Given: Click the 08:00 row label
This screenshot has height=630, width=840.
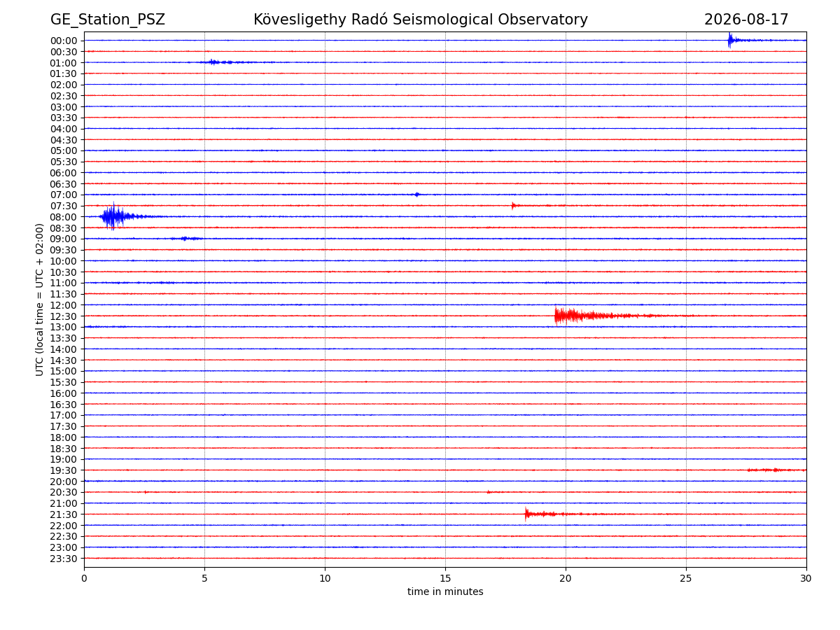Looking at the screenshot, I should [64, 217].
